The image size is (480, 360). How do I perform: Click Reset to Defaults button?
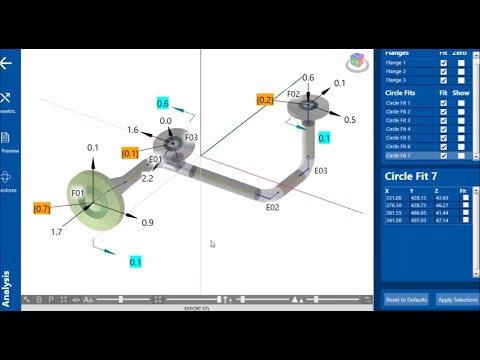pyautogui.click(x=406, y=300)
